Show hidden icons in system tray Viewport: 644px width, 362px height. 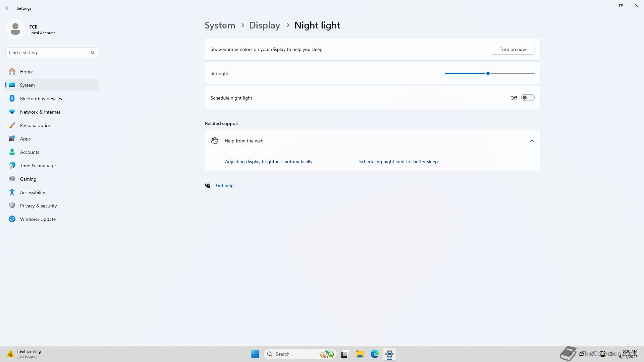[570, 354]
